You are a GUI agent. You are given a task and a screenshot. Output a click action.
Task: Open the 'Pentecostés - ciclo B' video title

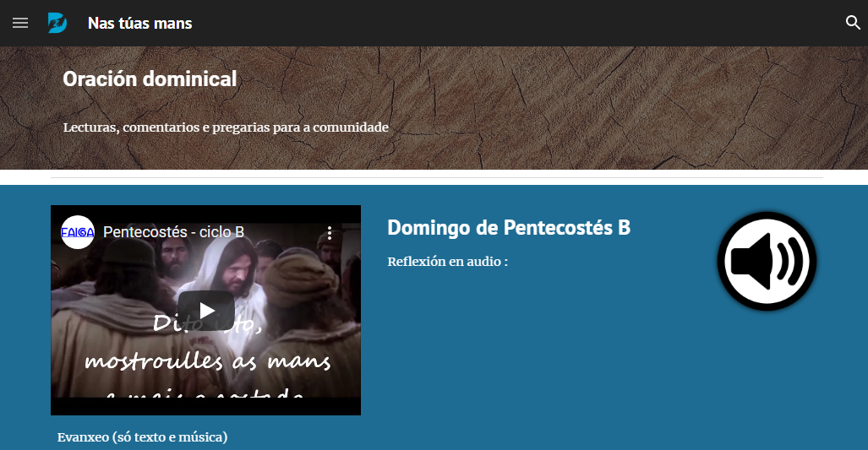pos(174,232)
